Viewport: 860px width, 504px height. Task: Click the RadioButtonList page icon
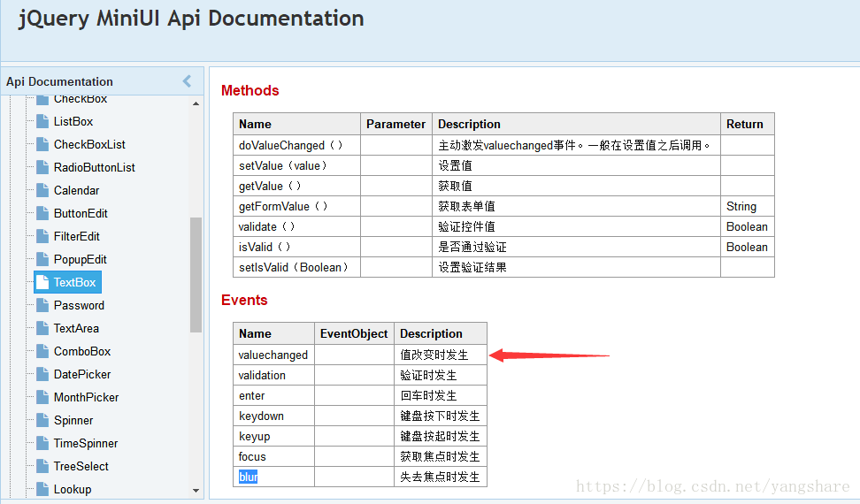[x=42, y=167]
